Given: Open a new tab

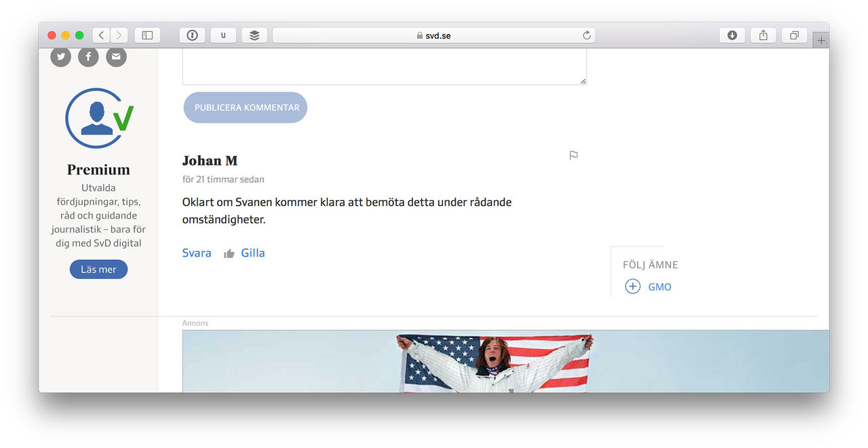Looking at the screenshot, I should click(x=821, y=40).
